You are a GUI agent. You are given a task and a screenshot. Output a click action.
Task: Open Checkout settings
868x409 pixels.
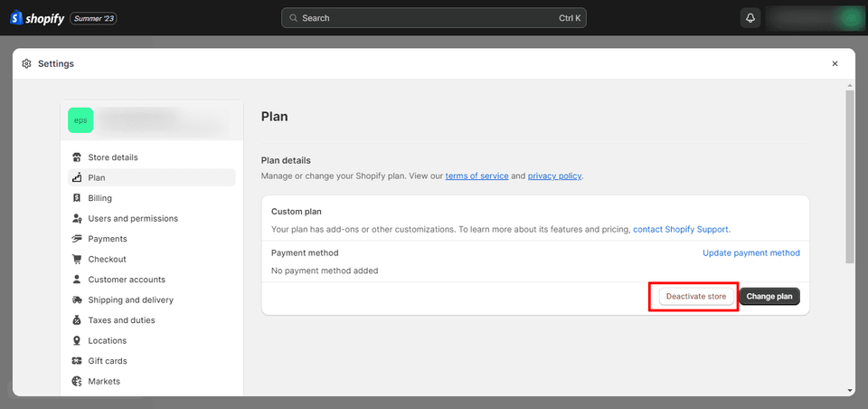pos(152,260)
